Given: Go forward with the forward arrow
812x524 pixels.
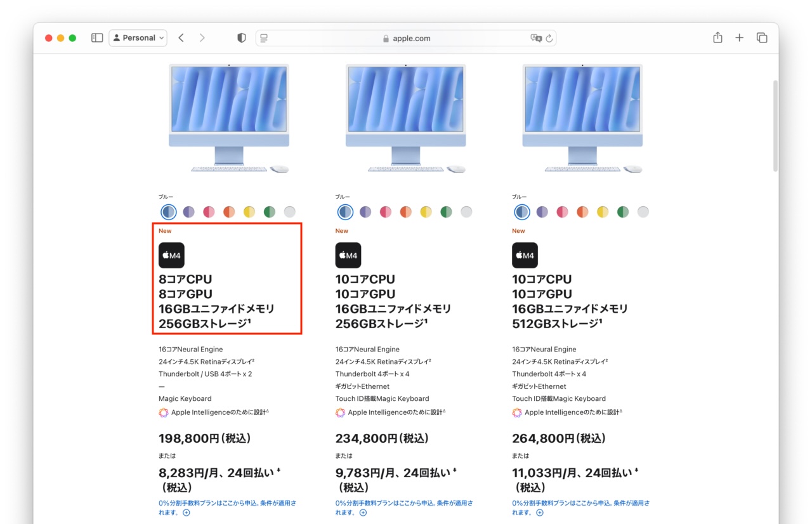Looking at the screenshot, I should point(202,38).
